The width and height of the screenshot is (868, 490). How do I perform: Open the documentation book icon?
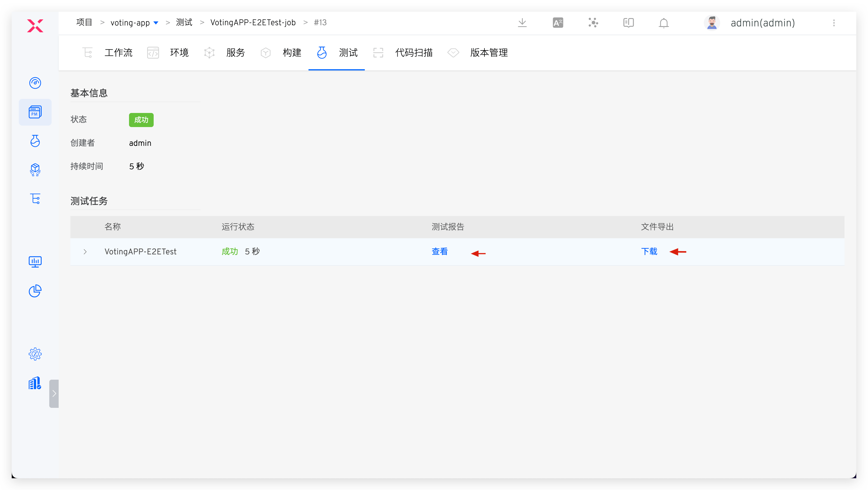[628, 23]
